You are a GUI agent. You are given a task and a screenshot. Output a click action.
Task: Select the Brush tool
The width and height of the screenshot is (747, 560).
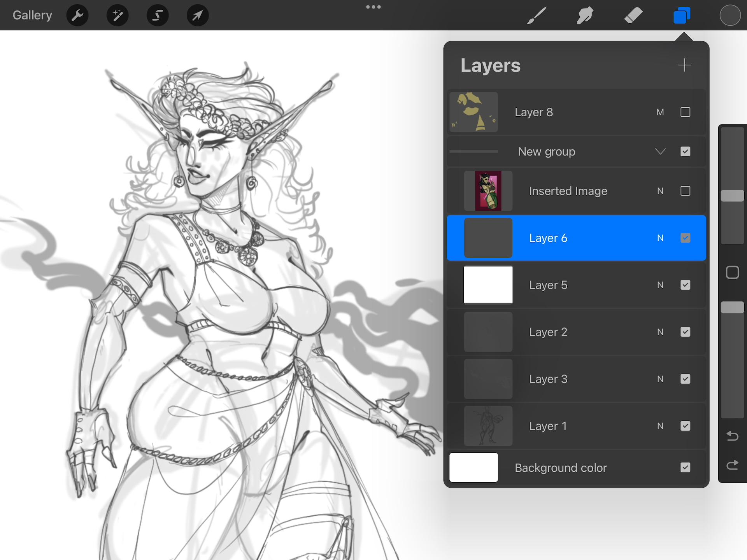point(537,16)
